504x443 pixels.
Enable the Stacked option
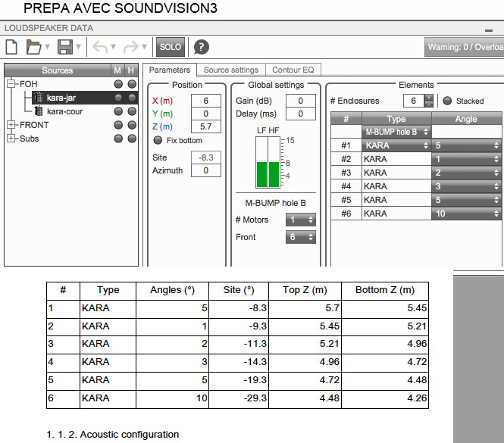(447, 101)
